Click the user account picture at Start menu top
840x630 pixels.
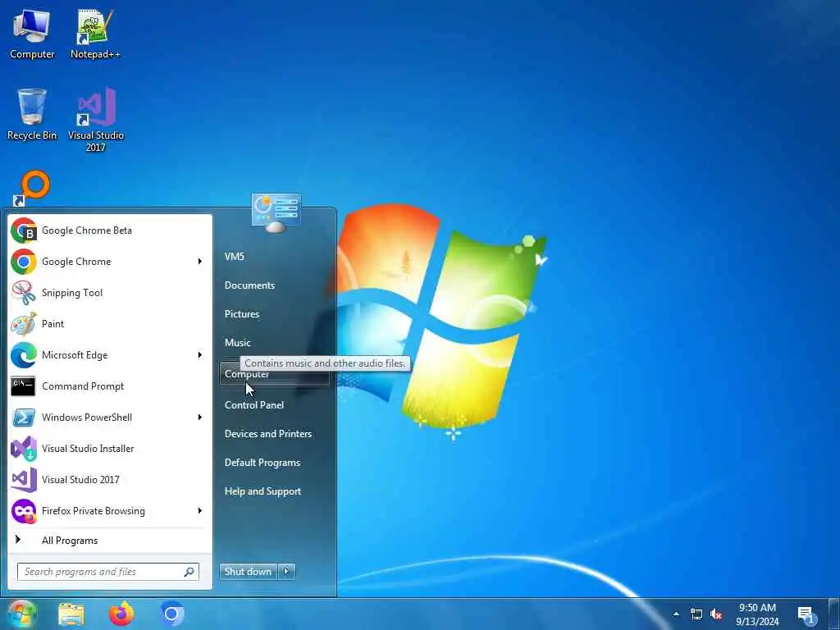click(276, 212)
